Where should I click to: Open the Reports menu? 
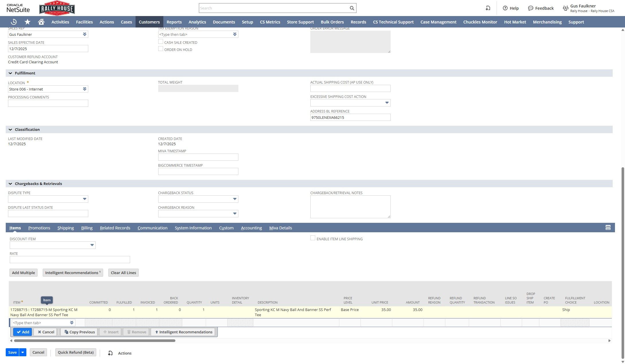[x=174, y=22]
